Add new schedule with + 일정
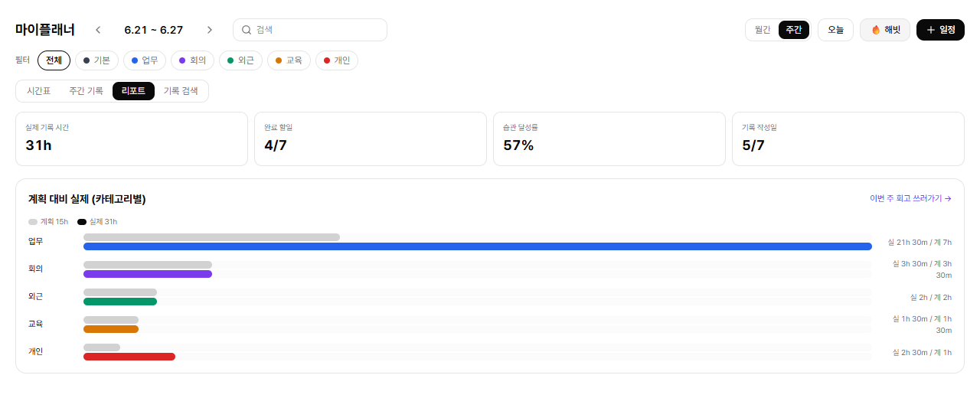980x411 pixels. [x=940, y=30]
